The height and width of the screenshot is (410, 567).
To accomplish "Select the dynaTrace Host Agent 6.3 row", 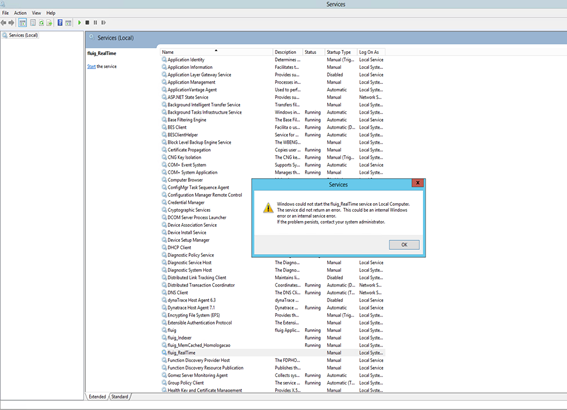I will 273,300.
